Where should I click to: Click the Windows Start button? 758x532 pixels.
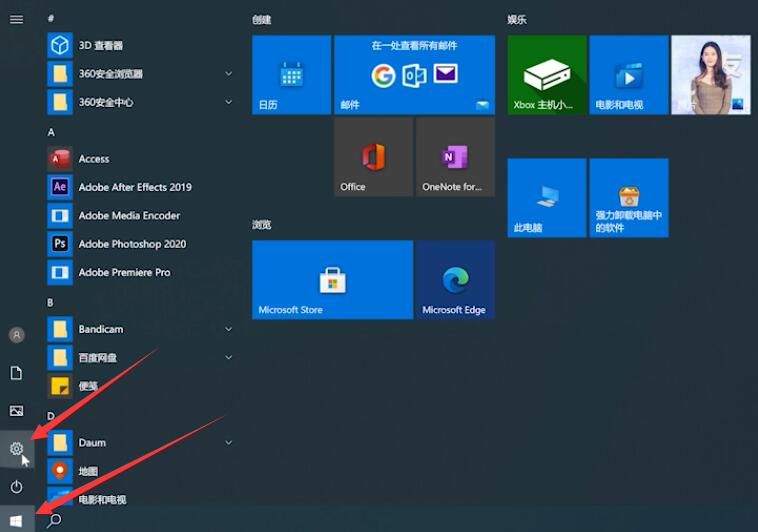16,520
